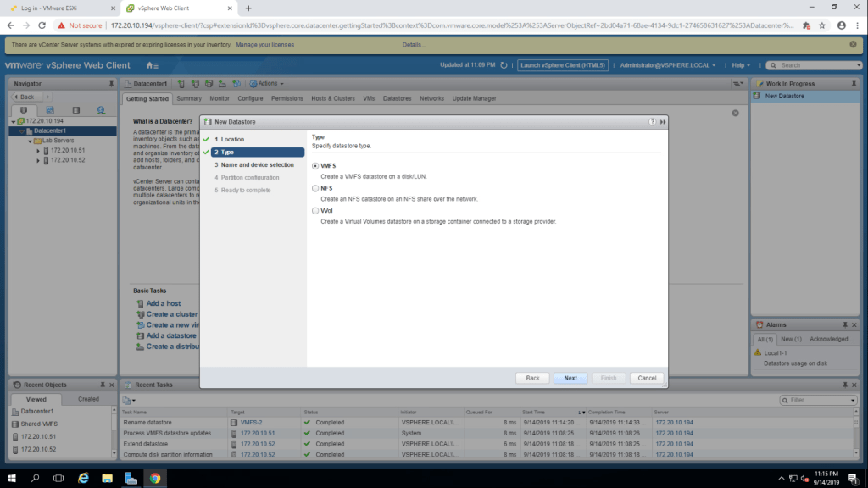The height and width of the screenshot is (488, 868).
Task: Click the vSphere home menu icon
Action: coord(152,65)
